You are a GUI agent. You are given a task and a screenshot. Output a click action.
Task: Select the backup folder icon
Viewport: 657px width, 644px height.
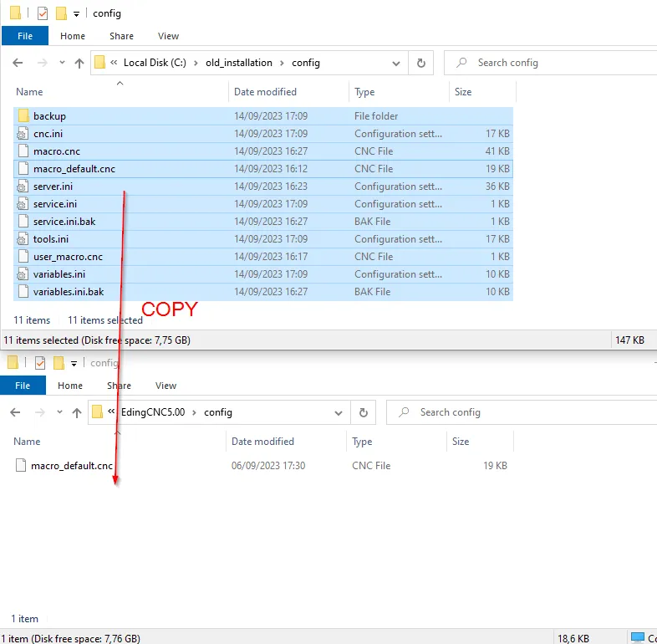pos(23,116)
